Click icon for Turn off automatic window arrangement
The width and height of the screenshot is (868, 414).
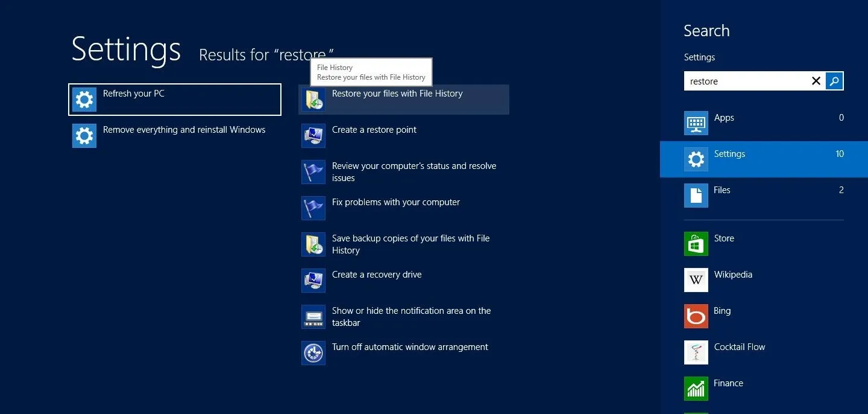[313, 353]
